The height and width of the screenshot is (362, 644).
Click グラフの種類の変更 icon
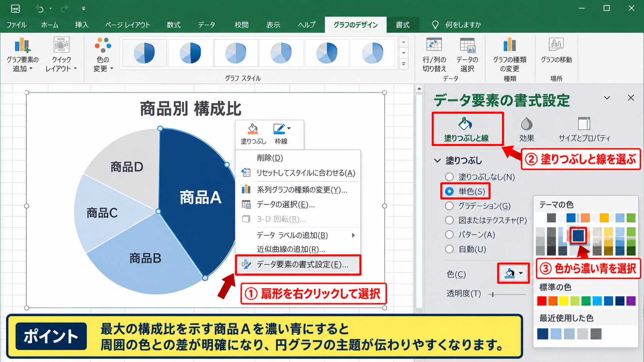[x=509, y=45]
